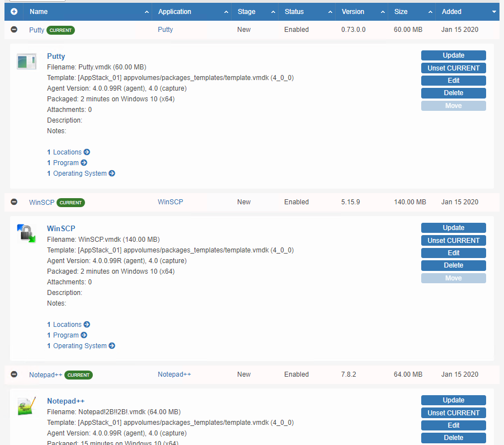Sort by Status column header
The width and height of the screenshot is (504, 445).
307,12
